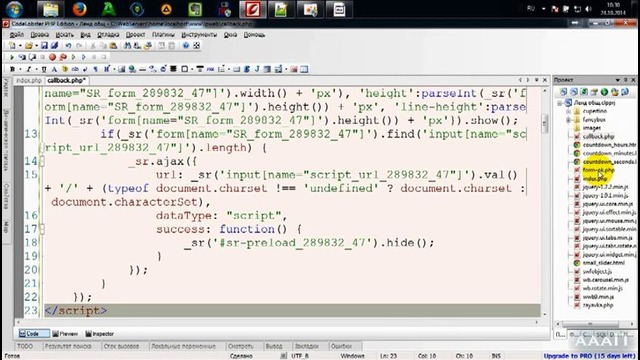Open the dropdown arrow beside Italic
This screenshot has width=640, height=360.
[x=36, y=69]
